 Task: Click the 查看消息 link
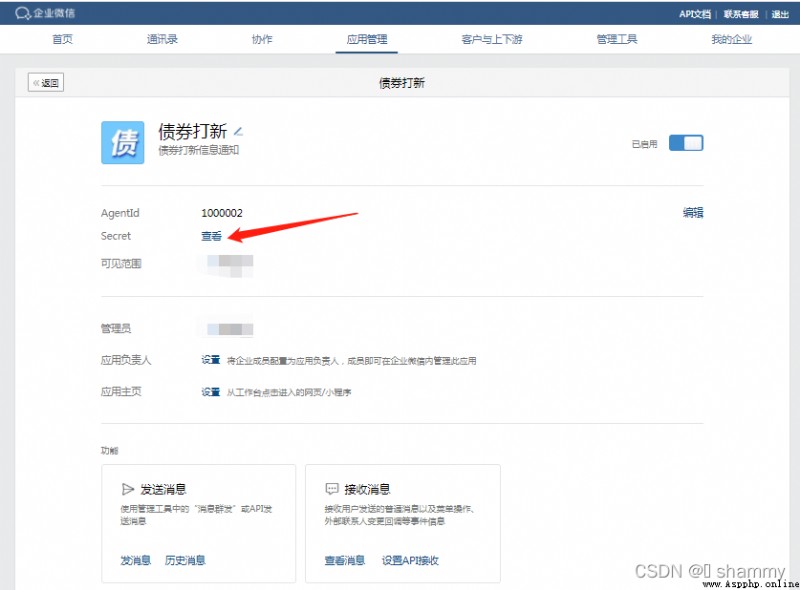click(345, 560)
